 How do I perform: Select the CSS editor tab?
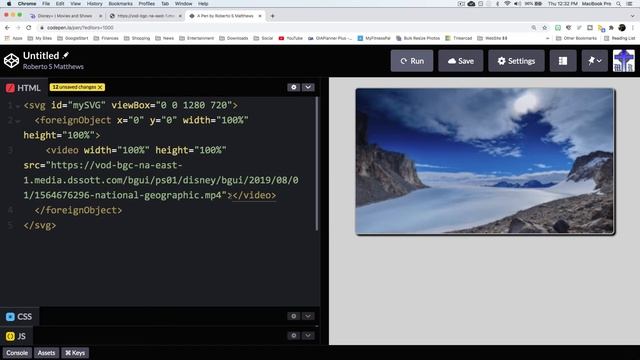[x=19, y=317]
